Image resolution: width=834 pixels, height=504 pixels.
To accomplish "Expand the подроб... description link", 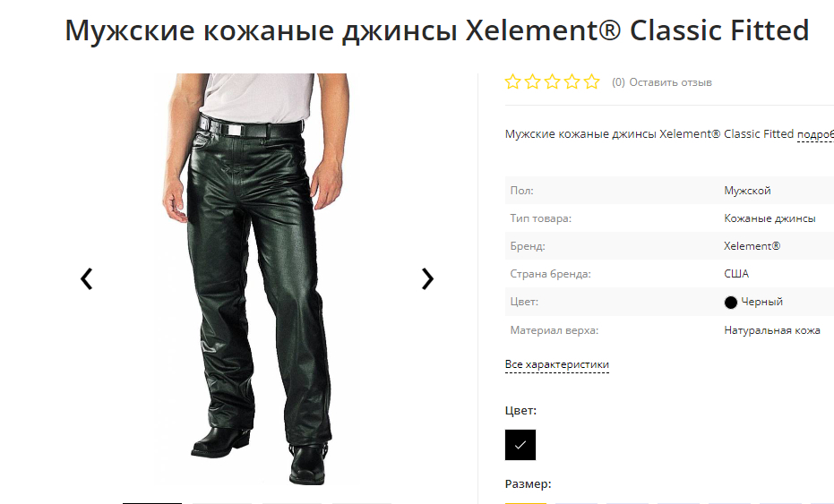I will pyautogui.click(x=815, y=134).
